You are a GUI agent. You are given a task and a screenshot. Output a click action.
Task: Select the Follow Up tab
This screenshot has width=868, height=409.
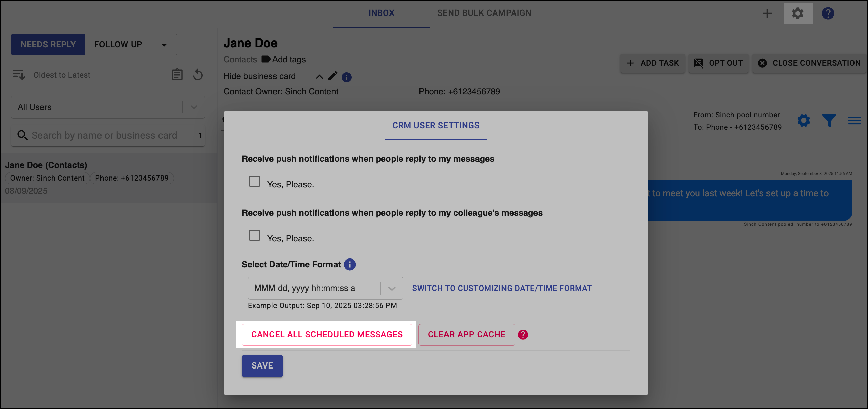pyautogui.click(x=118, y=45)
